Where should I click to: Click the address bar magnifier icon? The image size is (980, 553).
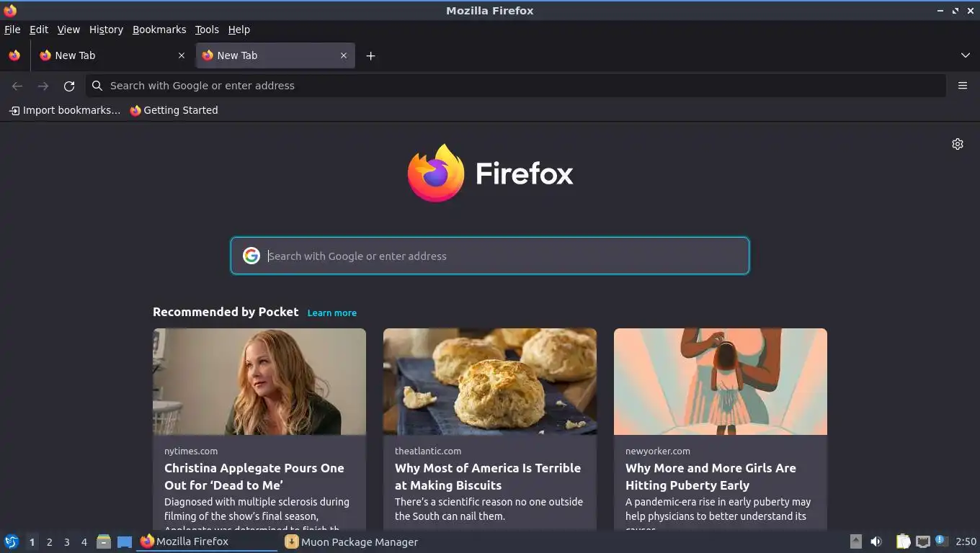[x=97, y=86]
